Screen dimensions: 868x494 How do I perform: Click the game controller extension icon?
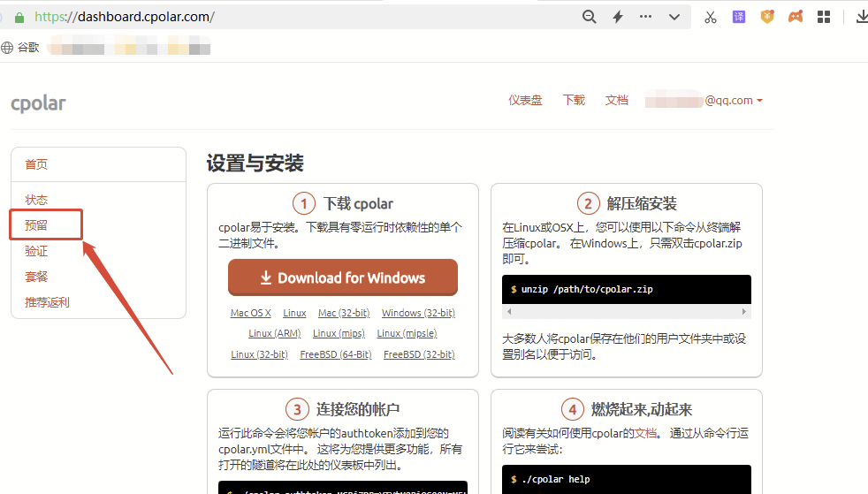click(796, 17)
